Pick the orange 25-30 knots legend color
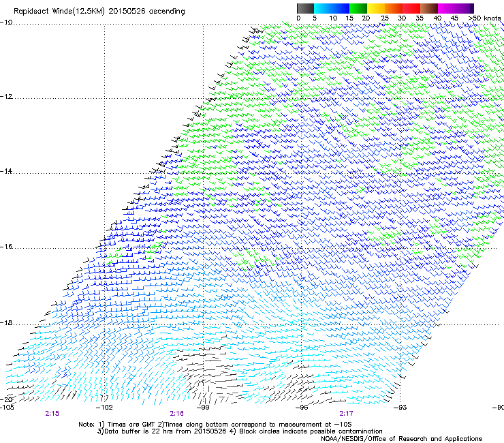504x443 pixels. point(394,8)
